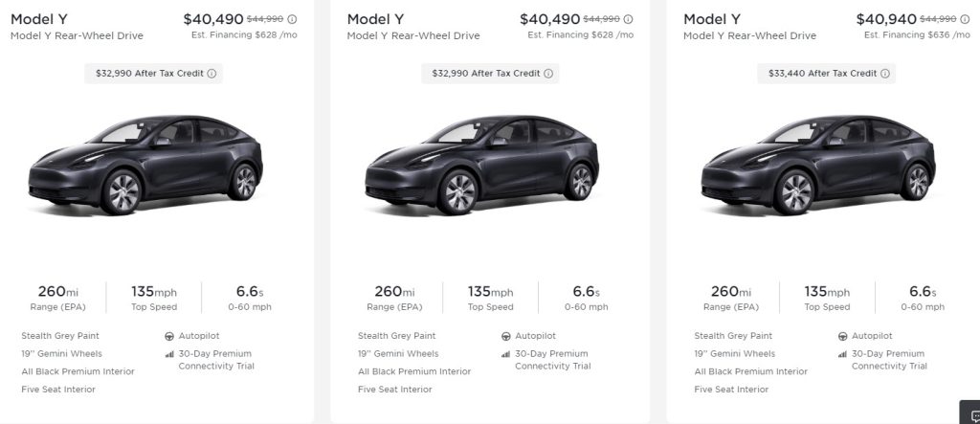The width and height of the screenshot is (980, 424).
Task: Open tax credit info icon on first card
Action: [212, 74]
